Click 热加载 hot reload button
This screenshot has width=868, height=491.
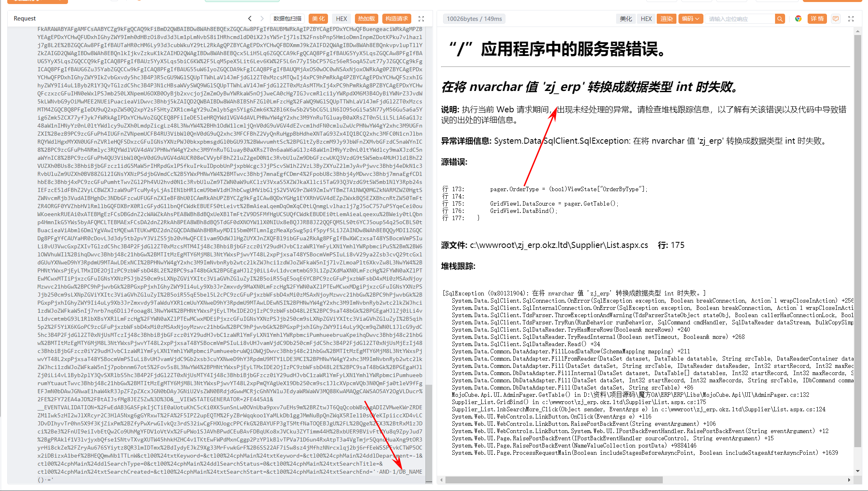tap(366, 19)
